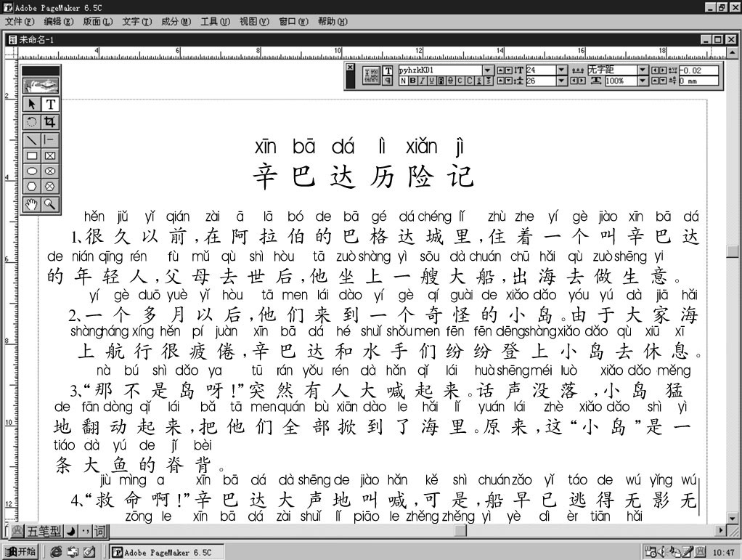Open the 成分 (Element) menu
The height and width of the screenshot is (560, 742).
(176, 21)
